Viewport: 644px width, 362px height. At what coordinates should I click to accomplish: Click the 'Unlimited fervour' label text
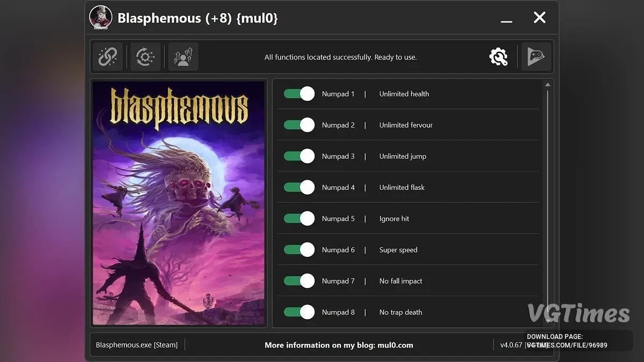tap(406, 125)
